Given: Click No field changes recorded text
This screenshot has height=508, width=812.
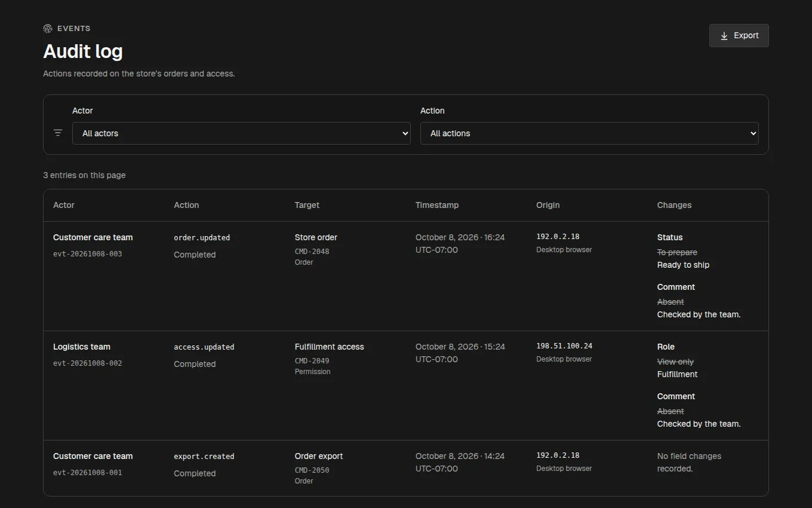Looking at the screenshot, I should 689,463.
